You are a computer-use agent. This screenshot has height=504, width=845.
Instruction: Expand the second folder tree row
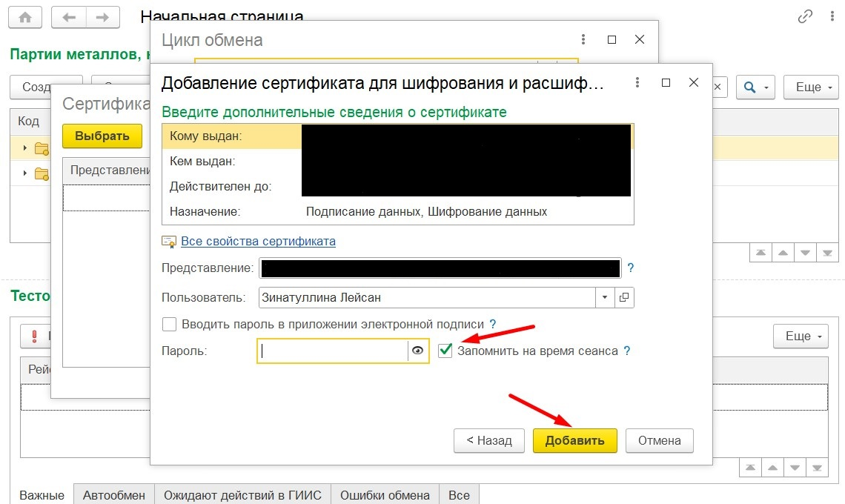coord(24,173)
